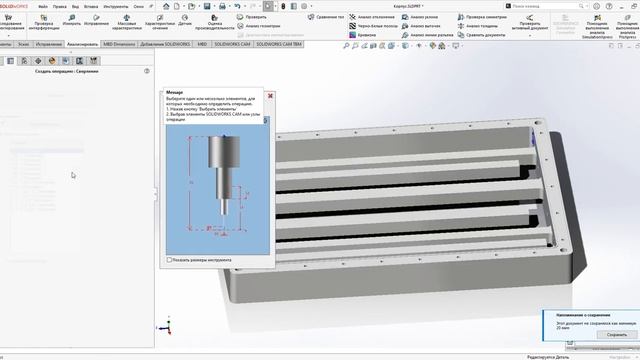This screenshot has width=640, height=360.
Task: Click the Sensor tool (Датчик)
Action: [185, 20]
